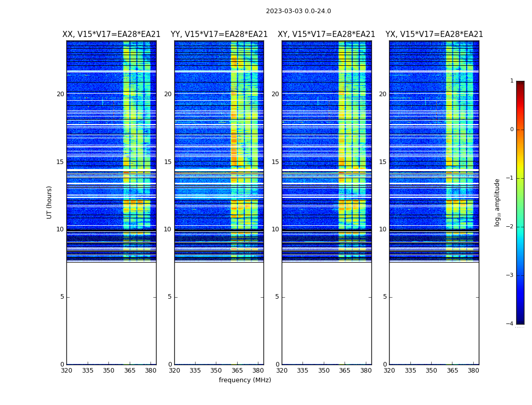Click the date title 2023-03-03 0.0-24.0
532x405 pixels.
[x=298, y=11]
